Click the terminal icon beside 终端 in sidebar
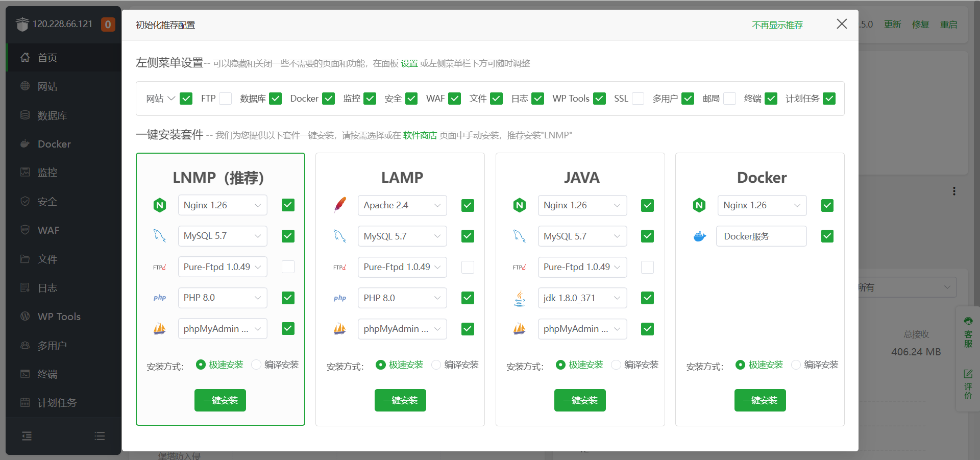The width and height of the screenshot is (980, 460). pos(25,374)
